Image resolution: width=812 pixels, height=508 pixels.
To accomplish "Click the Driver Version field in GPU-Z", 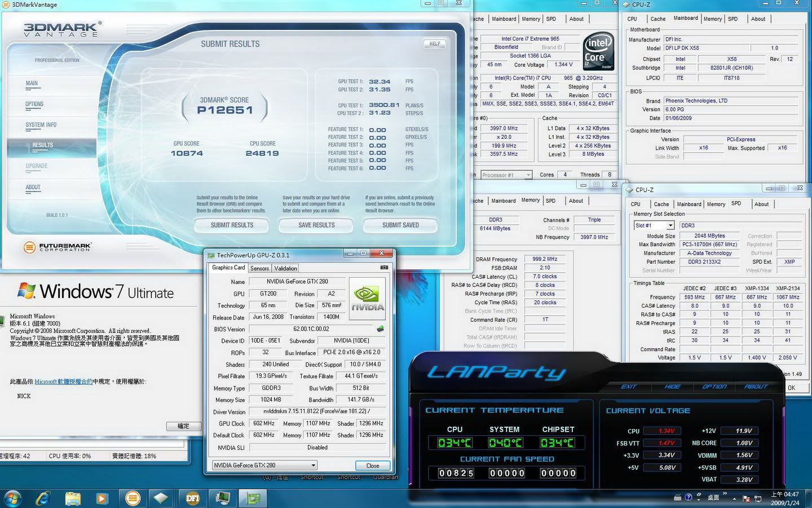I will [x=317, y=411].
